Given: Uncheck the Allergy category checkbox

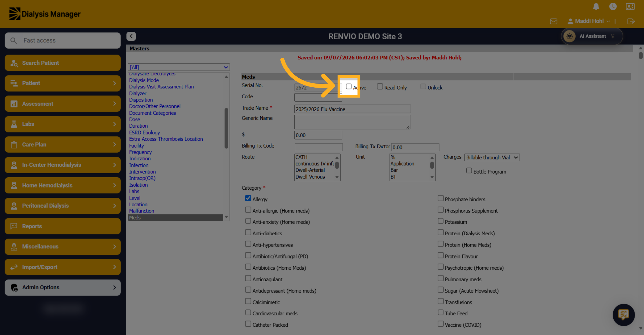Looking at the screenshot, I should (248, 198).
